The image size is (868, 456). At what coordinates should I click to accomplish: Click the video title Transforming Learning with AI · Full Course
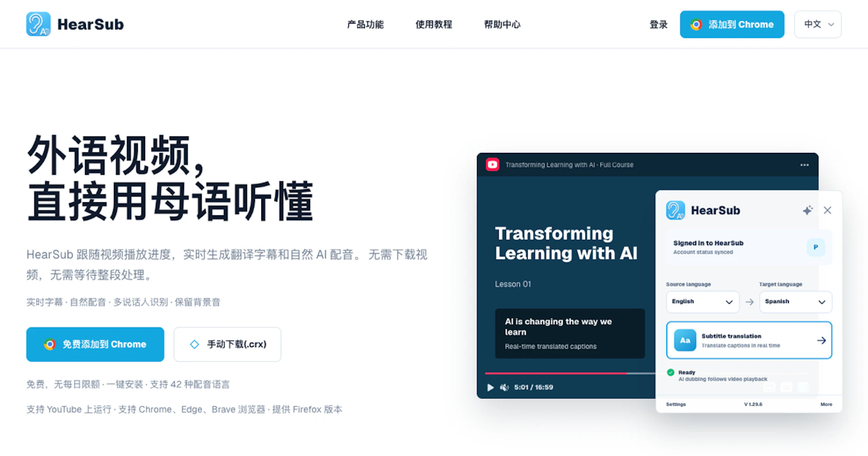coord(569,165)
